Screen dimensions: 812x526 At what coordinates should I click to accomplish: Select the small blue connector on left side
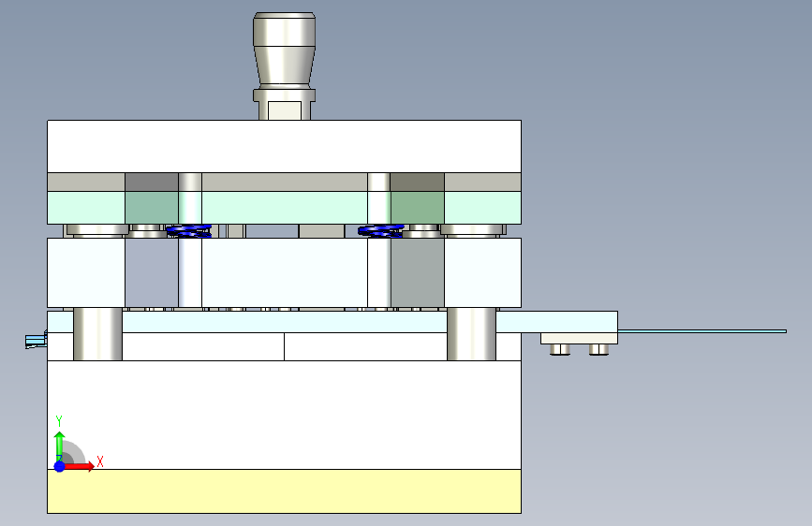tap(36, 341)
